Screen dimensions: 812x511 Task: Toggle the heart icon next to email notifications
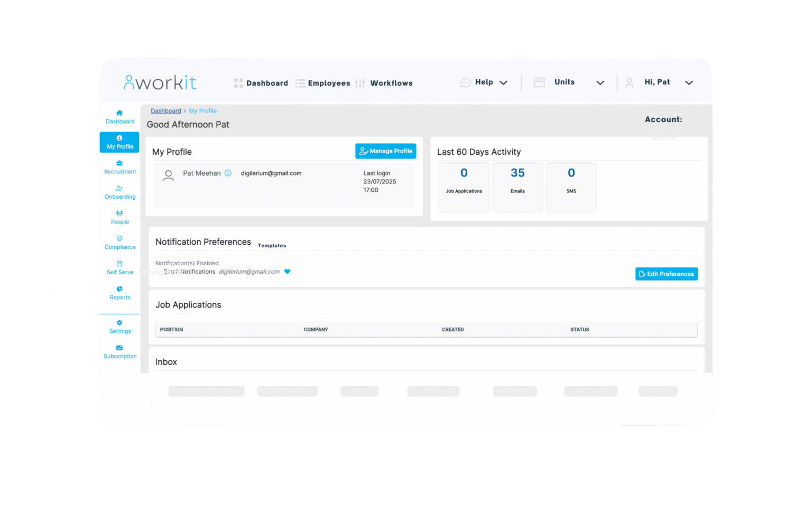coord(287,271)
